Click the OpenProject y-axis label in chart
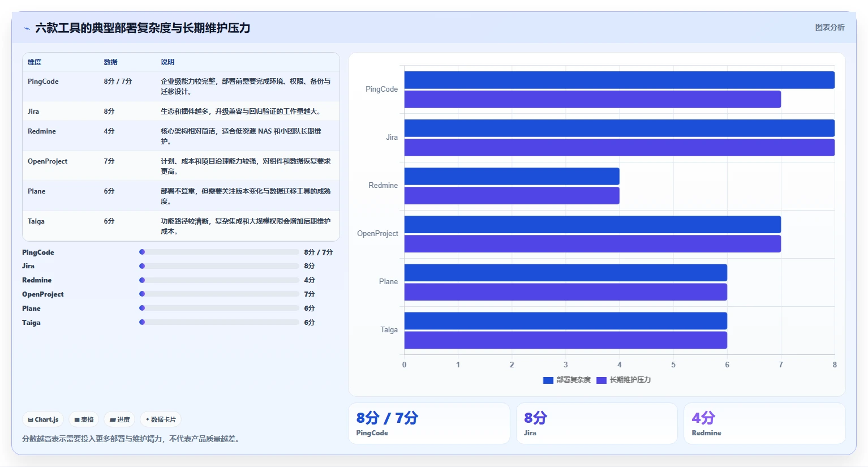 [377, 234]
